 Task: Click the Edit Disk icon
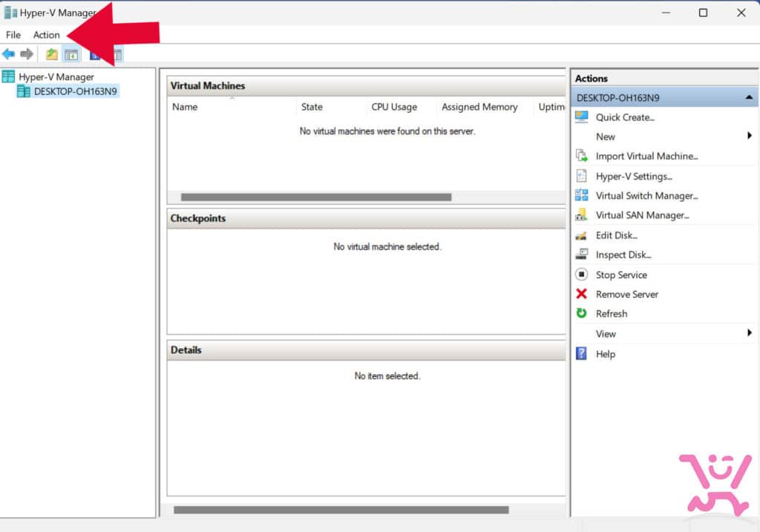pyautogui.click(x=582, y=235)
